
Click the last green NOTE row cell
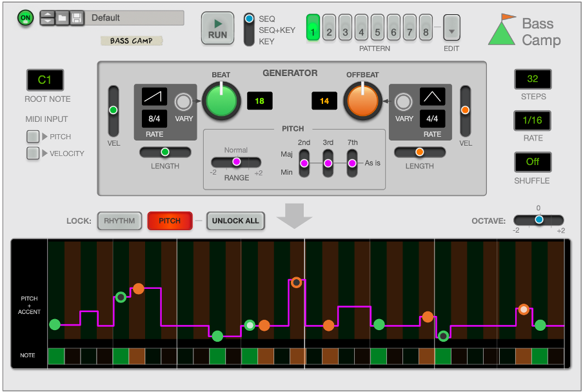tap(540, 357)
